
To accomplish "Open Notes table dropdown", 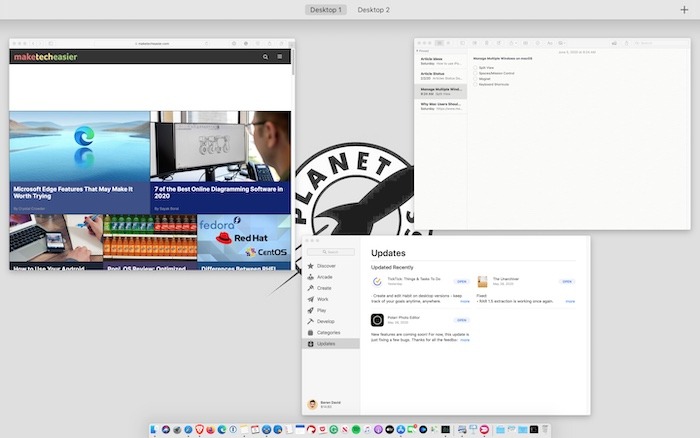I will 525,43.
